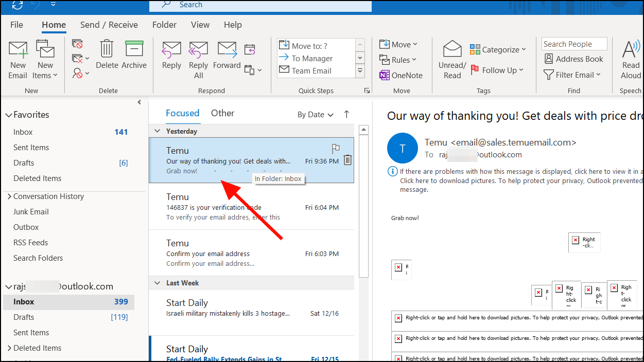Viewport: 644px width, 362px height.
Task: Open Start Daily Israeli military email
Action: [251, 313]
